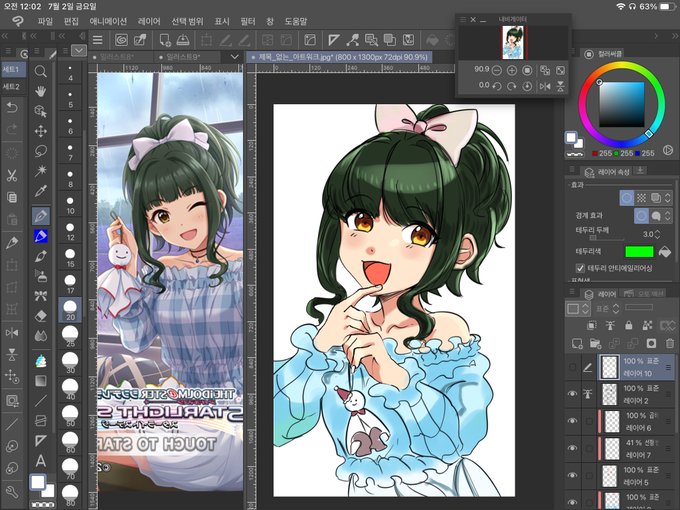Select the Eraser tool
680x510 pixels.
(x=40, y=316)
